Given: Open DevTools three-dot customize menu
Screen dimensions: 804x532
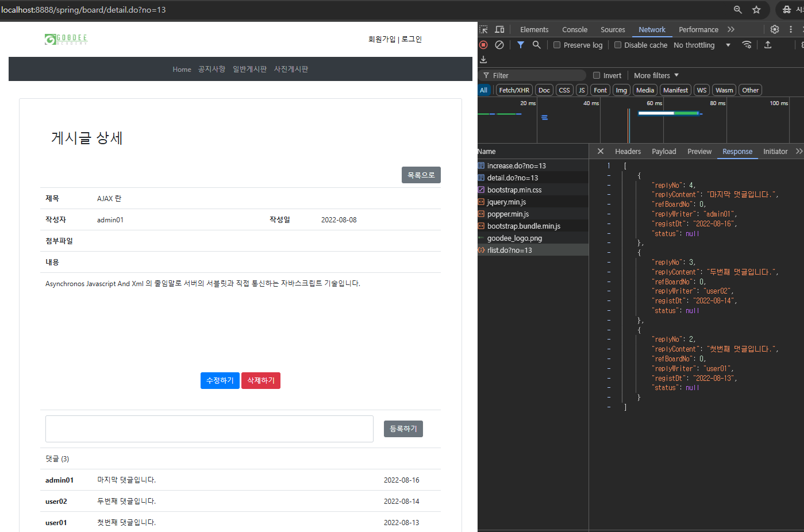Looking at the screenshot, I should (791, 29).
